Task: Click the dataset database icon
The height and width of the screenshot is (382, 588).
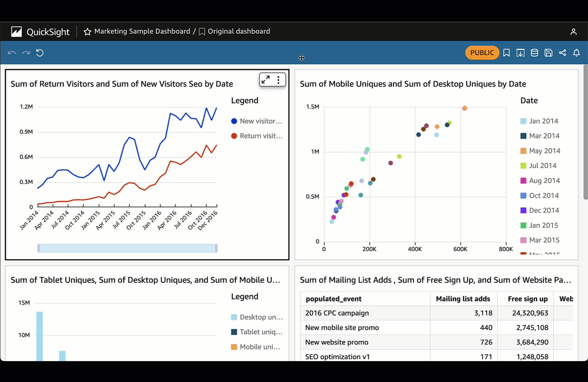Action: click(534, 52)
